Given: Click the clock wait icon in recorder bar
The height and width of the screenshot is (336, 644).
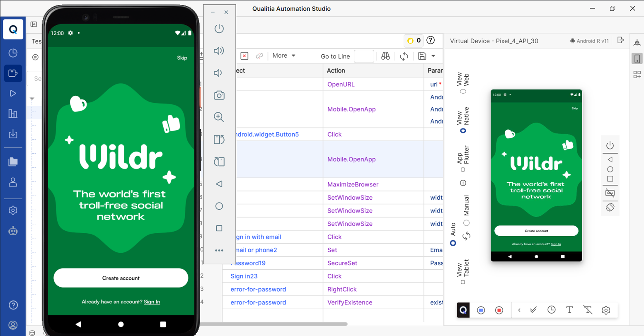Looking at the screenshot, I should click(552, 309).
